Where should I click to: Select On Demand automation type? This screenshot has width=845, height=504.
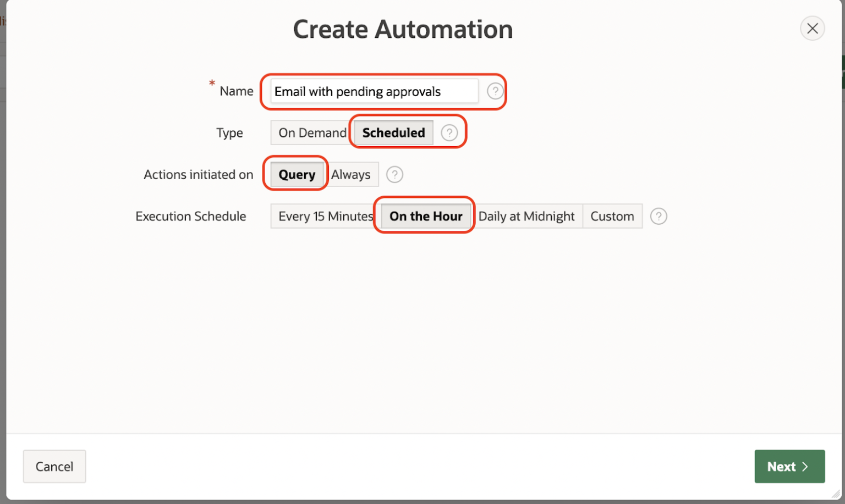click(312, 133)
